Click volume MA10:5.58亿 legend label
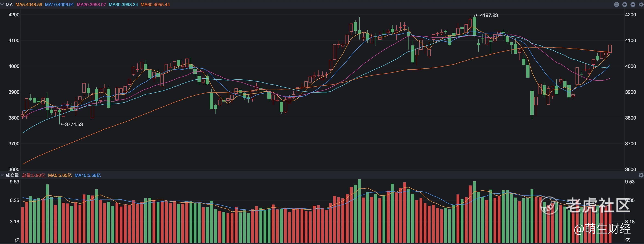 pos(88,175)
